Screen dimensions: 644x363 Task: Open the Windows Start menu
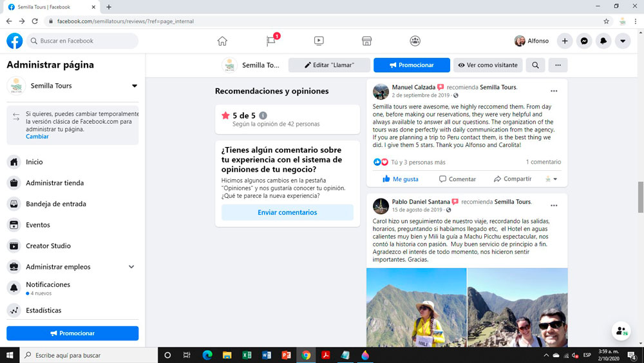pyautogui.click(x=10, y=355)
